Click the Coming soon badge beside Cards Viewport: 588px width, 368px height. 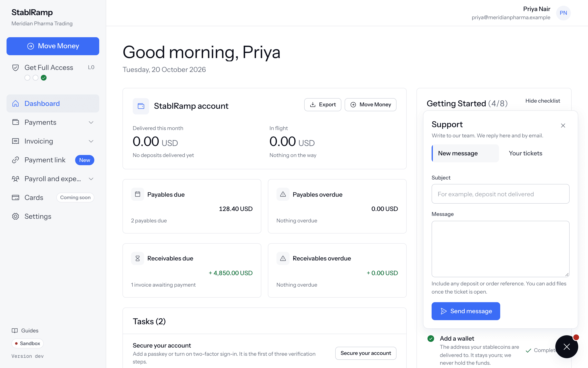pos(75,197)
